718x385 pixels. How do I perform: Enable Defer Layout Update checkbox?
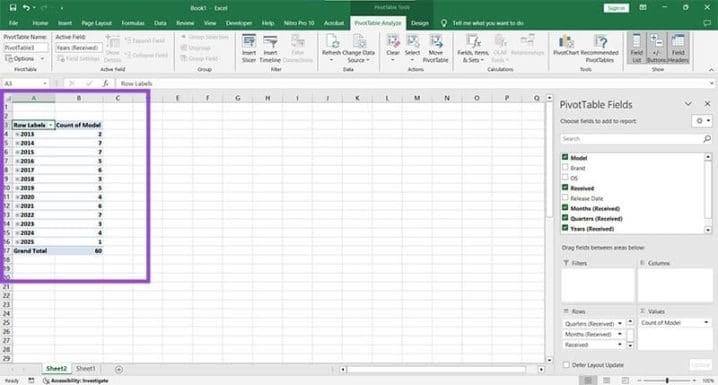click(x=566, y=365)
